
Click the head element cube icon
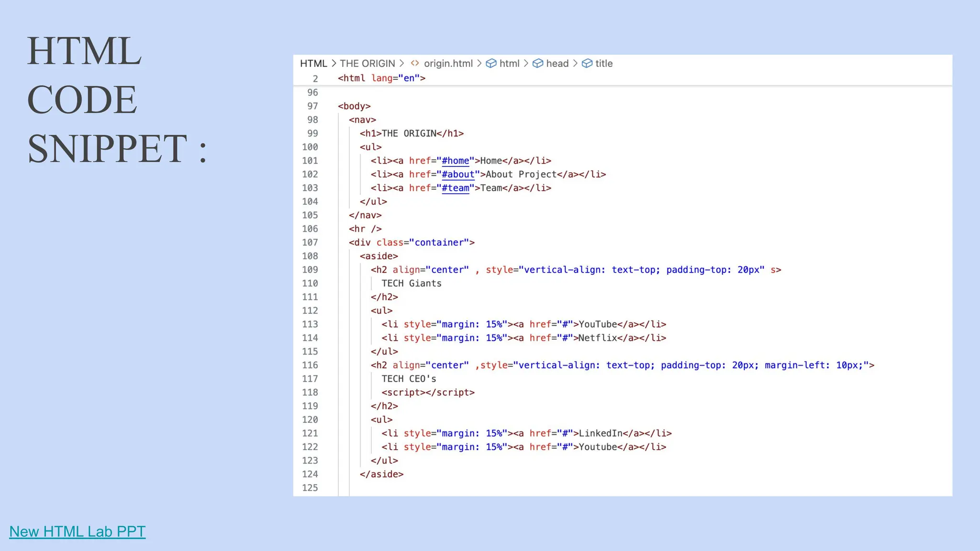(538, 63)
